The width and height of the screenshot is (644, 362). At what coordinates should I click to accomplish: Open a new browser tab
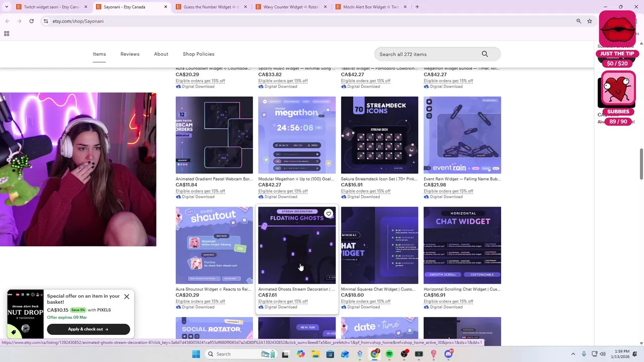click(x=417, y=7)
